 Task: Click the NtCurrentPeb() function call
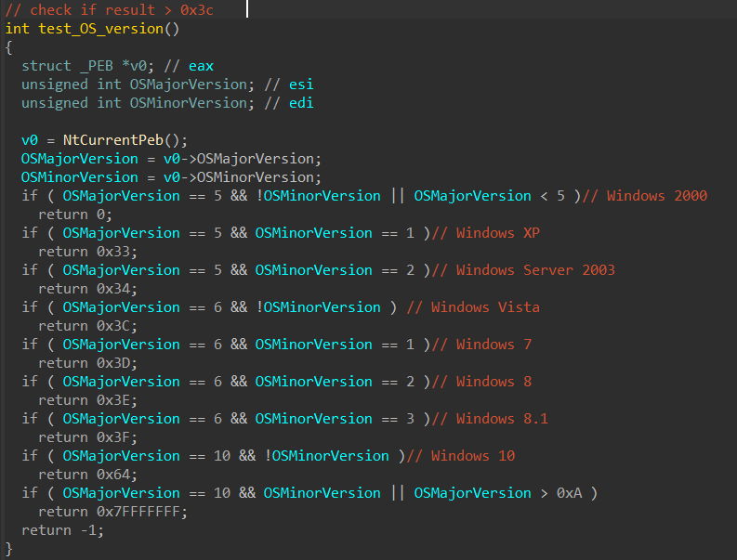pos(117,140)
